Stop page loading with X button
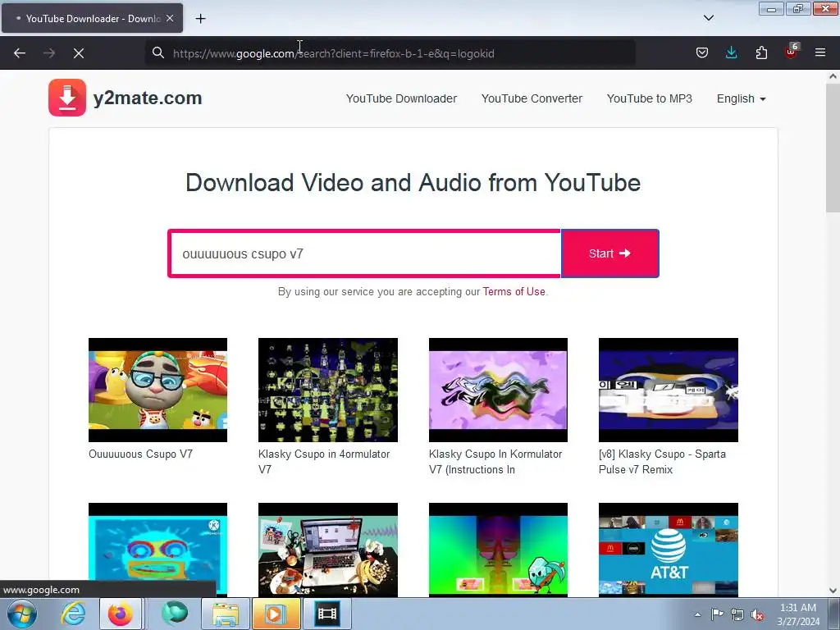The width and height of the screenshot is (840, 630). coord(79,53)
